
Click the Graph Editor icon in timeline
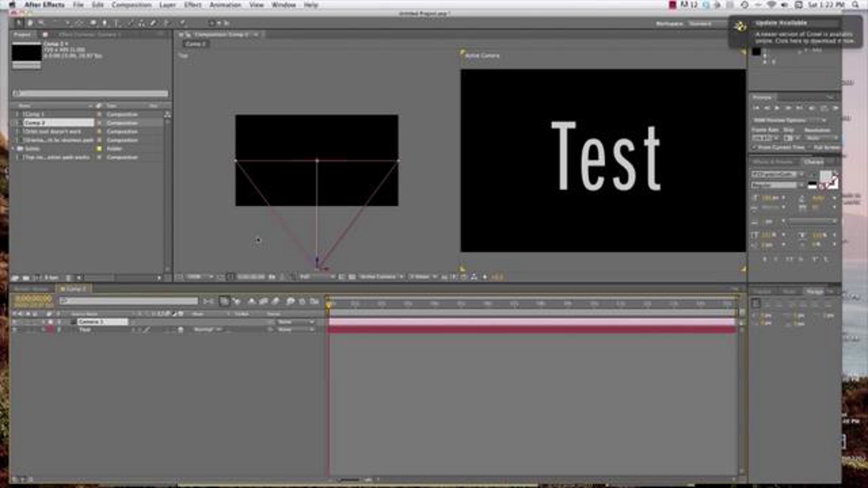(x=314, y=301)
